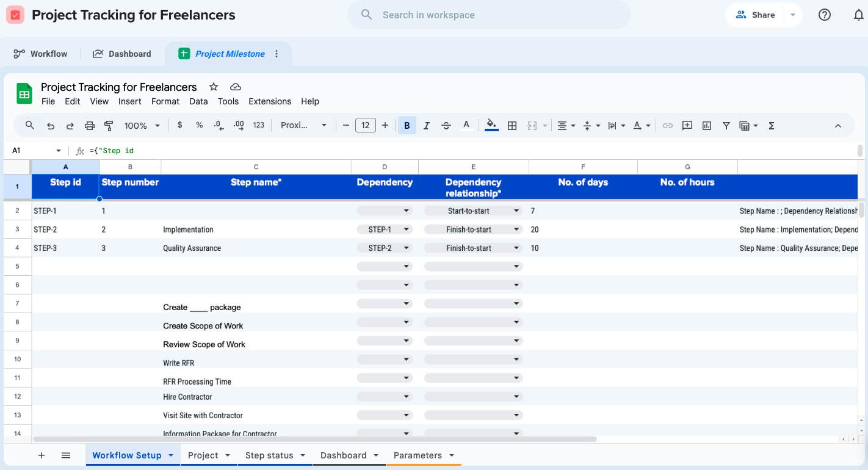The image size is (868, 470).
Task: Click the Share button
Action: [x=755, y=15]
